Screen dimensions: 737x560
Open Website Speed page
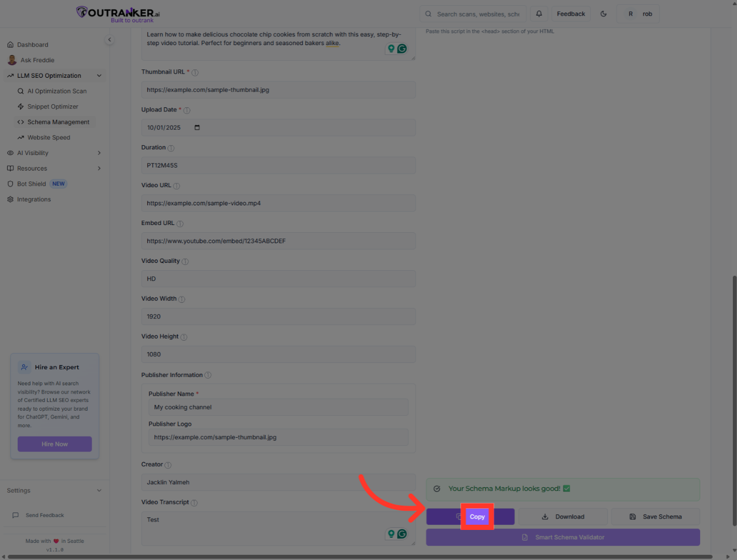tap(49, 138)
